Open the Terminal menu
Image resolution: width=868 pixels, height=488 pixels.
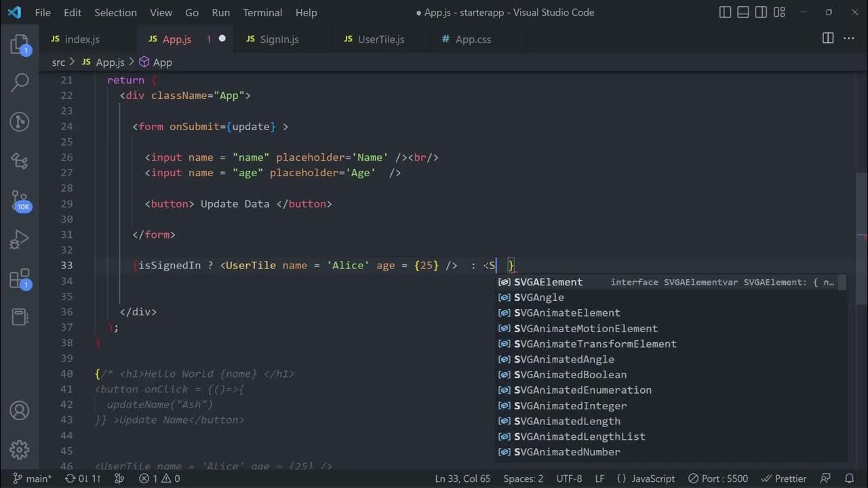[262, 12]
